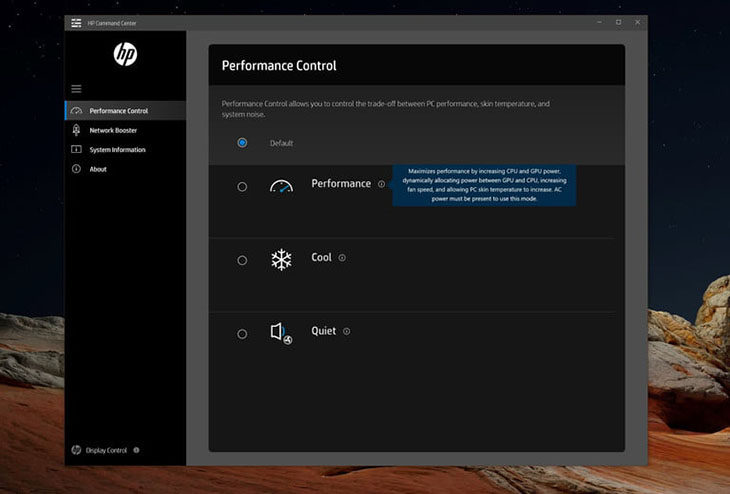Click the Performance Control gauge icon
This screenshot has height=494, width=730.
pos(76,111)
